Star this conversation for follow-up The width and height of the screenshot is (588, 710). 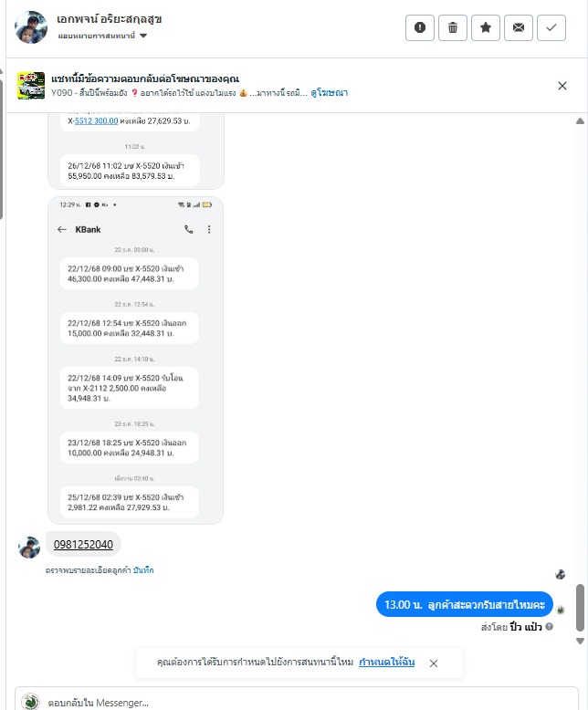coord(485,27)
